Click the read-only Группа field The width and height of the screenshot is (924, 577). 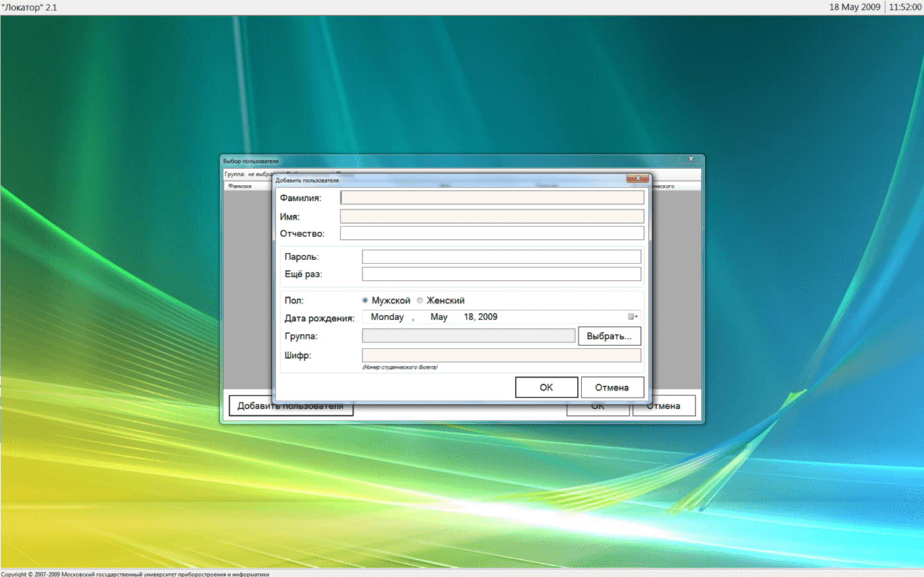click(x=469, y=336)
